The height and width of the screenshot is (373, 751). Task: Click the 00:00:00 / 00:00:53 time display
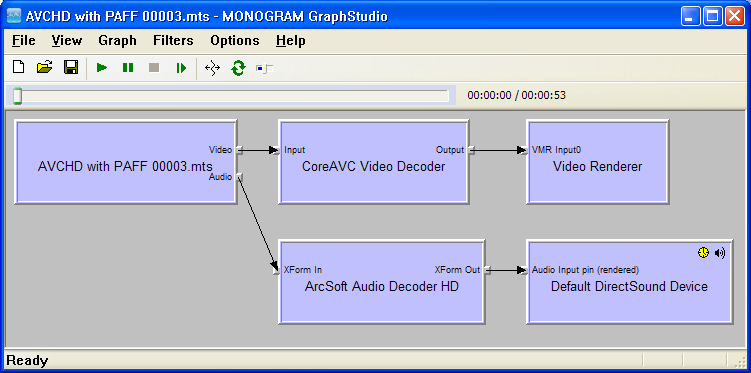pos(516,95)
